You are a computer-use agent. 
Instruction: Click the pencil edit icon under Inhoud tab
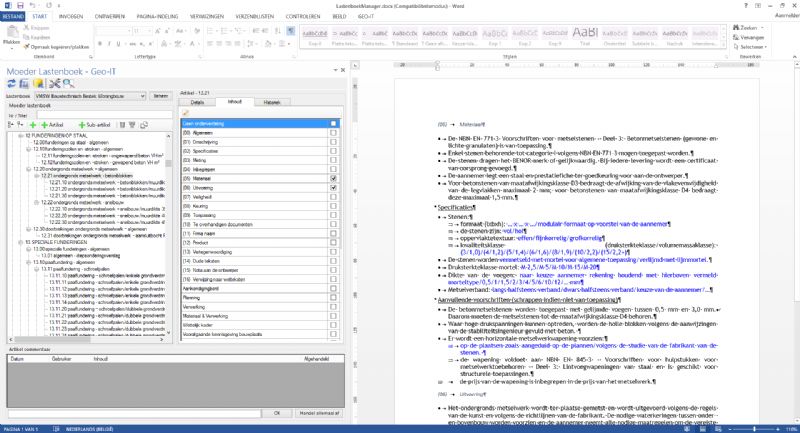186,111
